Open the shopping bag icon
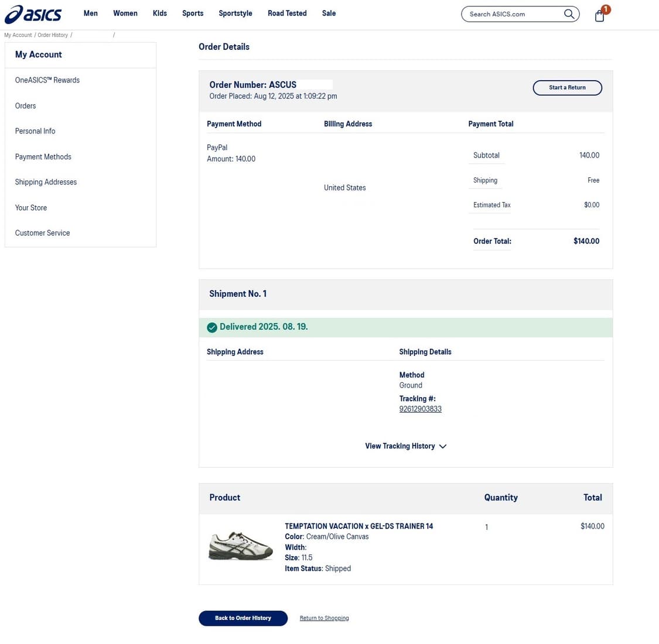Viewport: 659px width, 644px height. pos(599,16)
